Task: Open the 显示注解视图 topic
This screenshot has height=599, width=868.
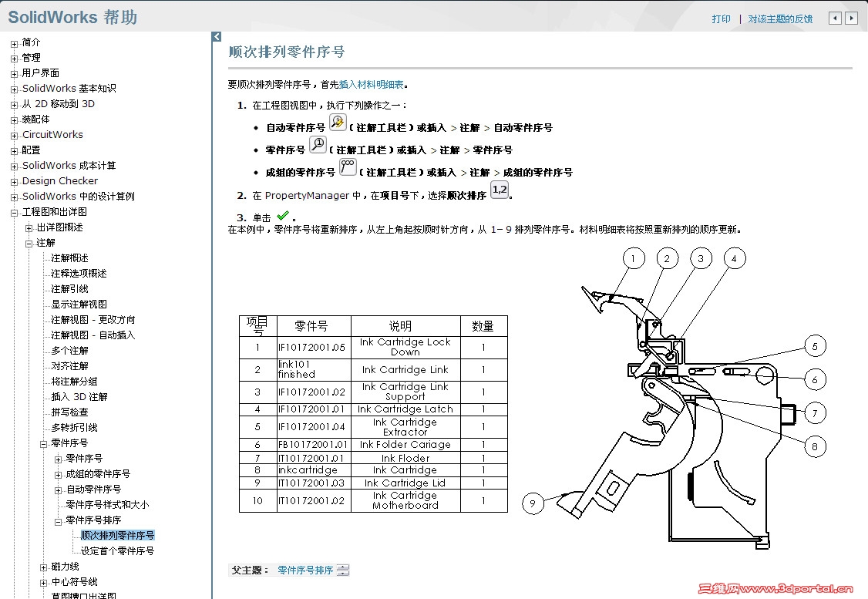Action: [79, 305]
